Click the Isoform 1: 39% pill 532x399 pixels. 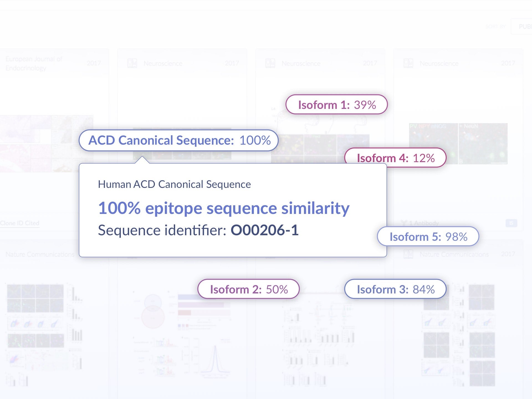(336, 104)
